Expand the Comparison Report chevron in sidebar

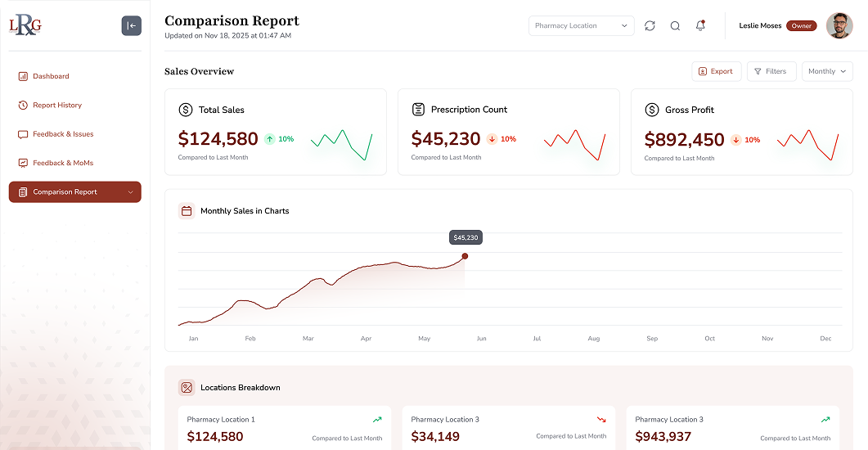pos(131,192)
